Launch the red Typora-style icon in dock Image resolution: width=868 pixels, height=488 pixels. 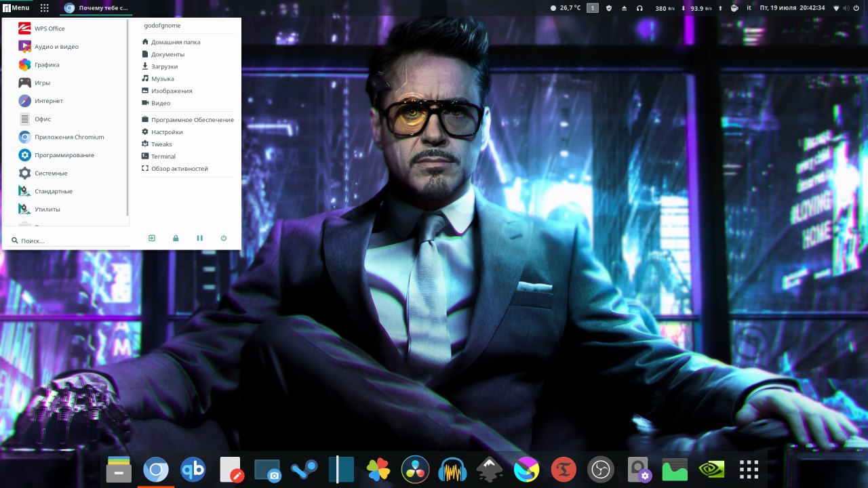coord(564,469)
